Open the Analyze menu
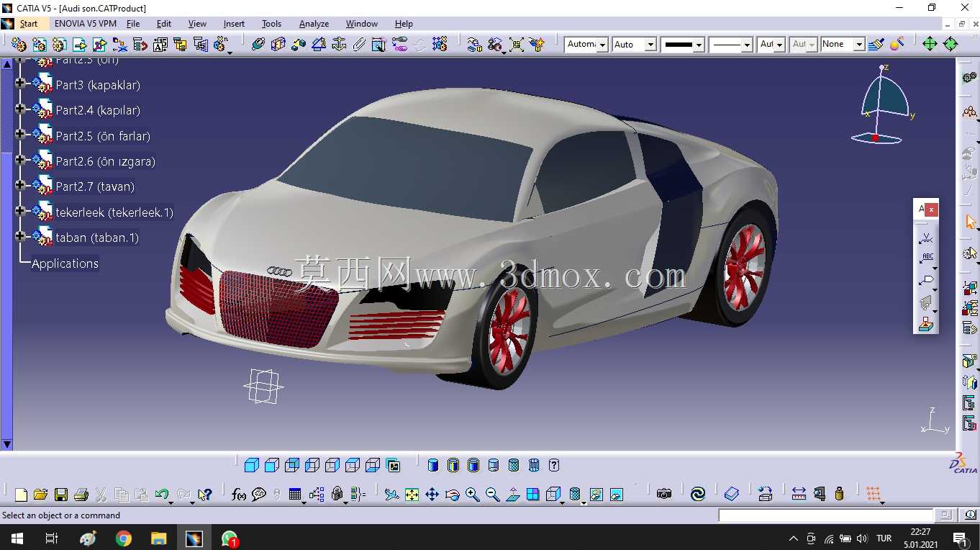This screenshot has height=550, width=980. 314,24
